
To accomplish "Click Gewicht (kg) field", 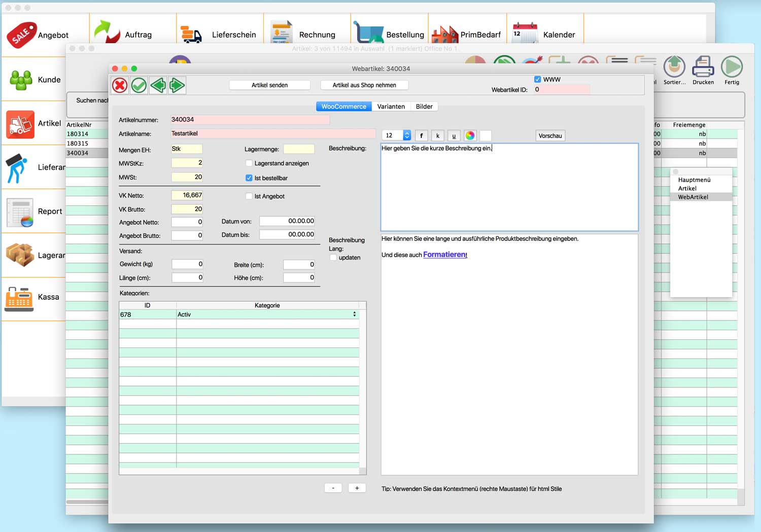I will [187, 264].
